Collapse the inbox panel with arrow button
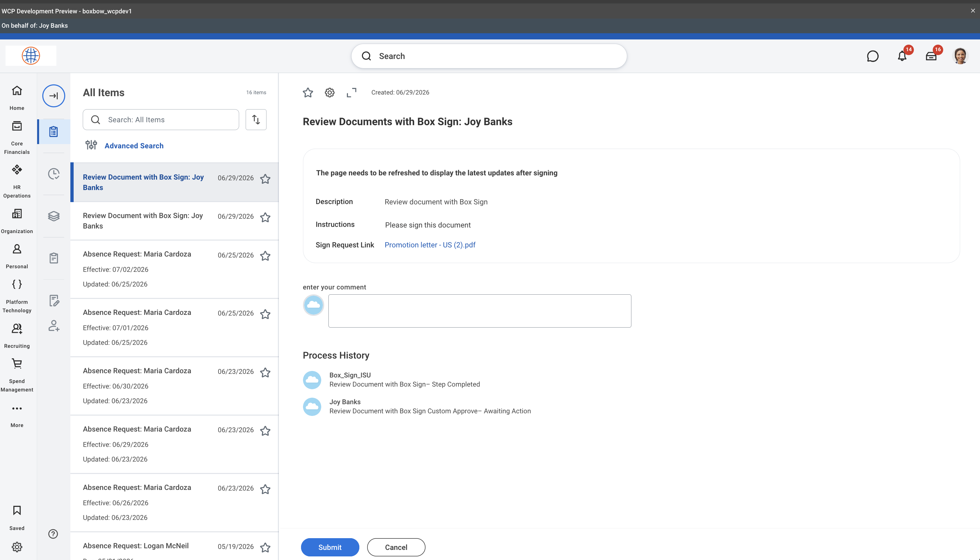The width and height of the screenshot is (980, 560). (53, 96)
